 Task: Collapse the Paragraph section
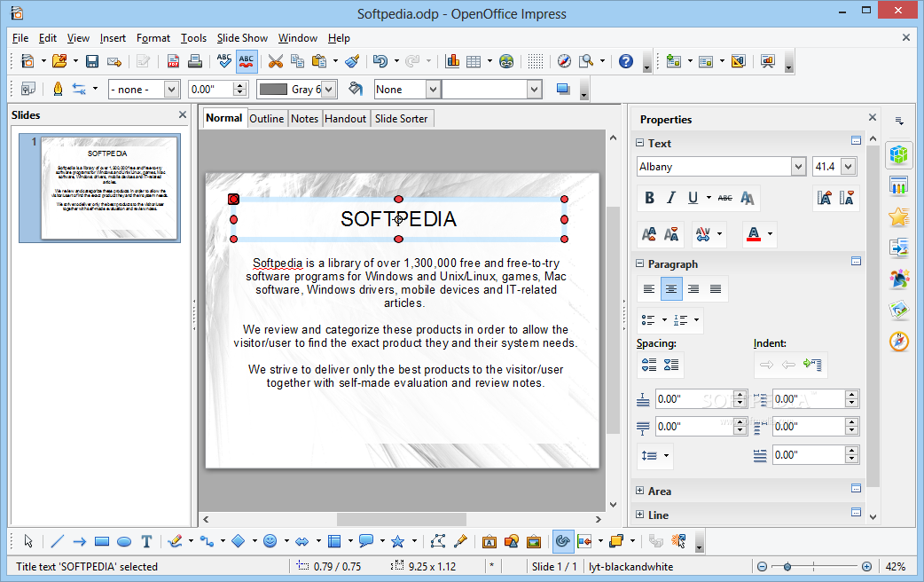640,263
